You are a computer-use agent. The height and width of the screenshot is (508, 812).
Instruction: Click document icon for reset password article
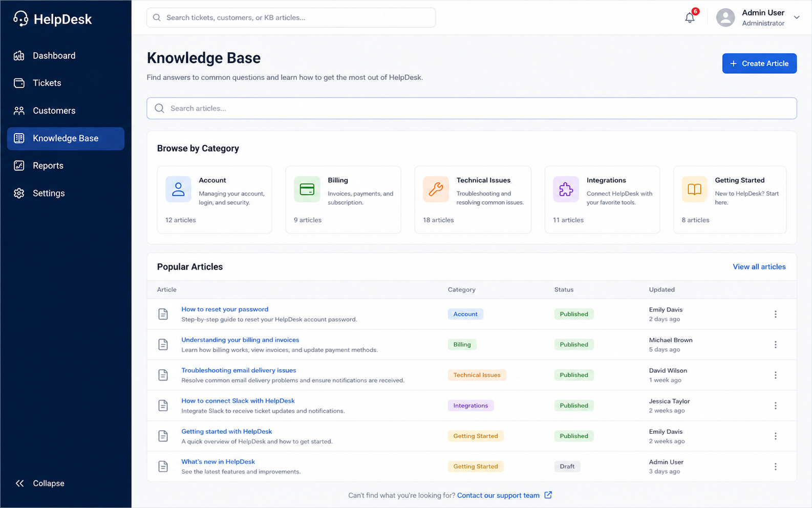tap(163, 314)
